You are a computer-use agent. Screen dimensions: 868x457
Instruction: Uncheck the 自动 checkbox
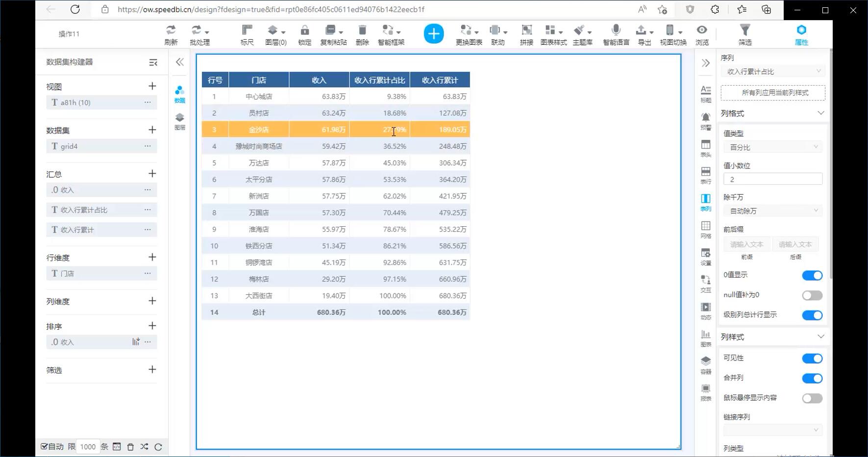(x=44, y=446)
